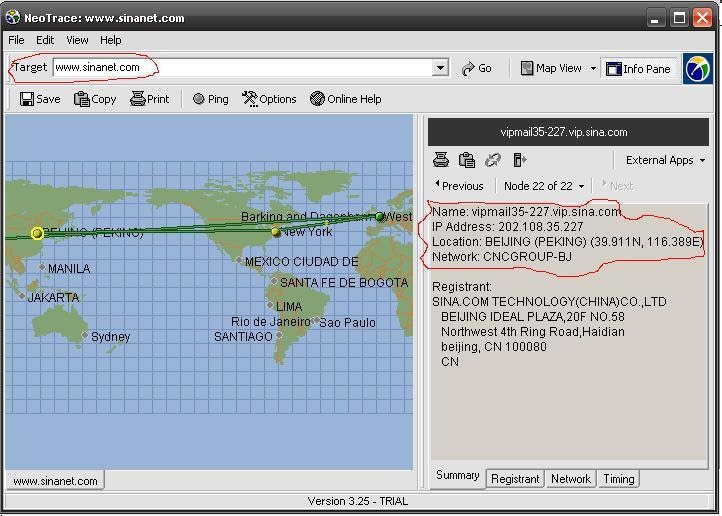Click the info pane print icon
The height and width of the screenshot is (516, 722).
[x=441, y=160]
